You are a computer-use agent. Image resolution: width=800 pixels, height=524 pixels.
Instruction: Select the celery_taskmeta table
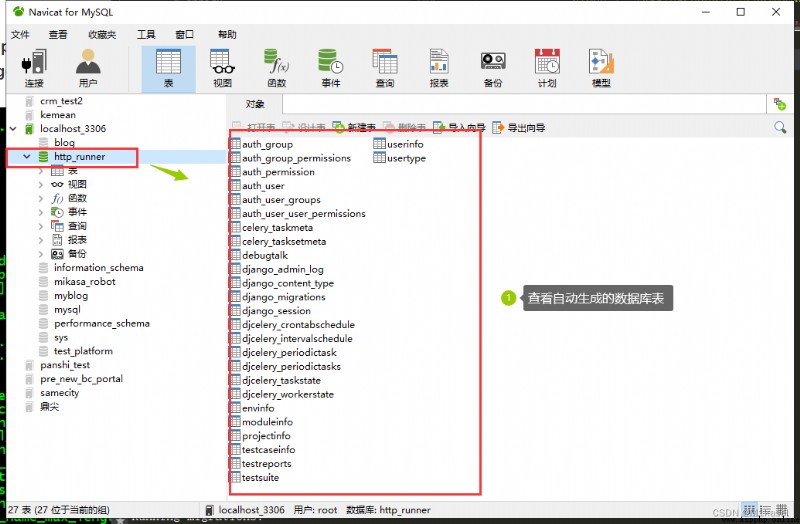277,228
